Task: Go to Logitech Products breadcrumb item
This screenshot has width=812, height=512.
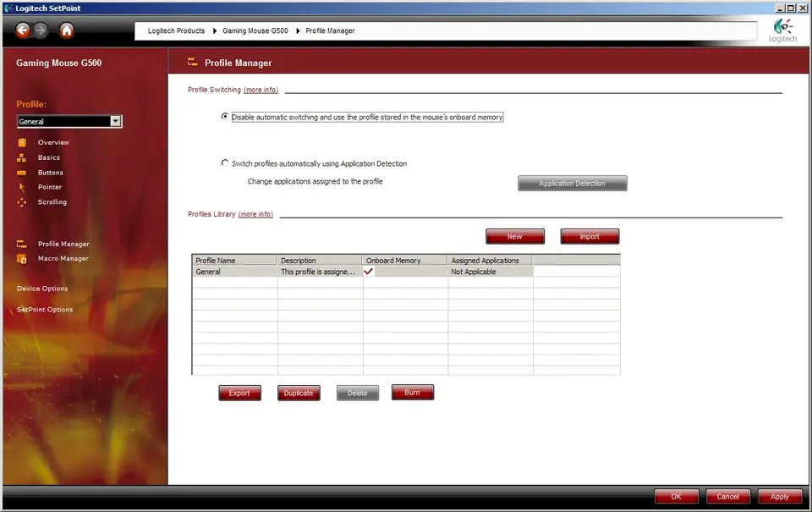Action: click(176, 31)
